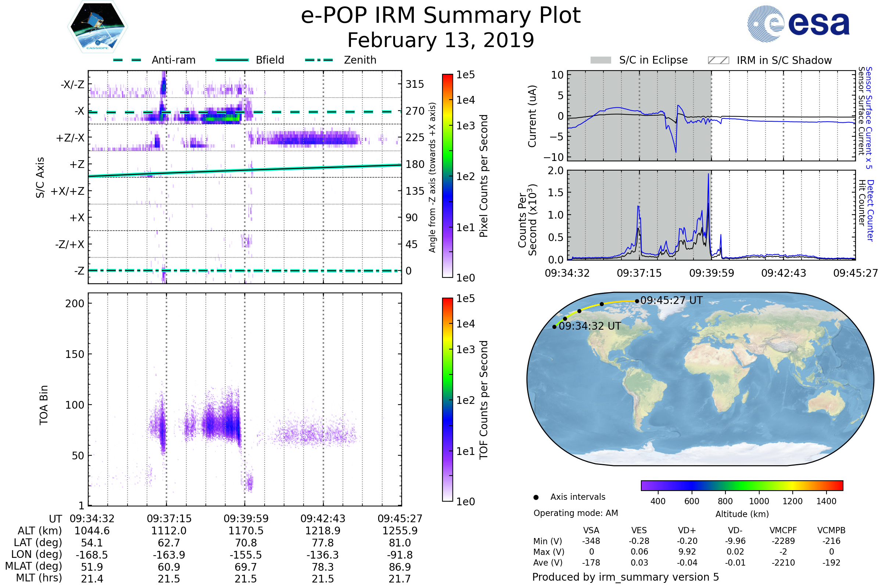Viewport: 882px width, 588px height.
Task: Click the Pixel Counts per Second colorbar
Action: (x=447, y=176)
